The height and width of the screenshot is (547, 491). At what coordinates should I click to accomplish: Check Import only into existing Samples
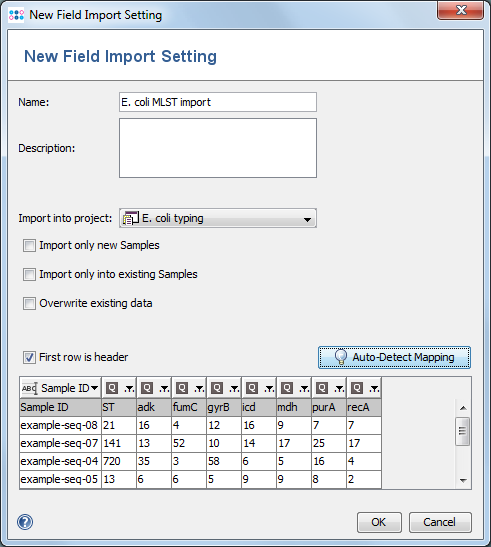(x=29, y=274)
